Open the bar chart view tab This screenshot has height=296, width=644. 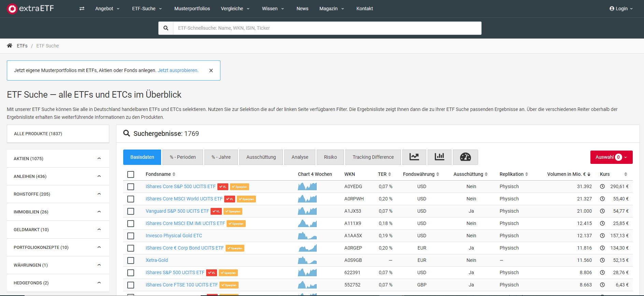click(x=440, y=157)
